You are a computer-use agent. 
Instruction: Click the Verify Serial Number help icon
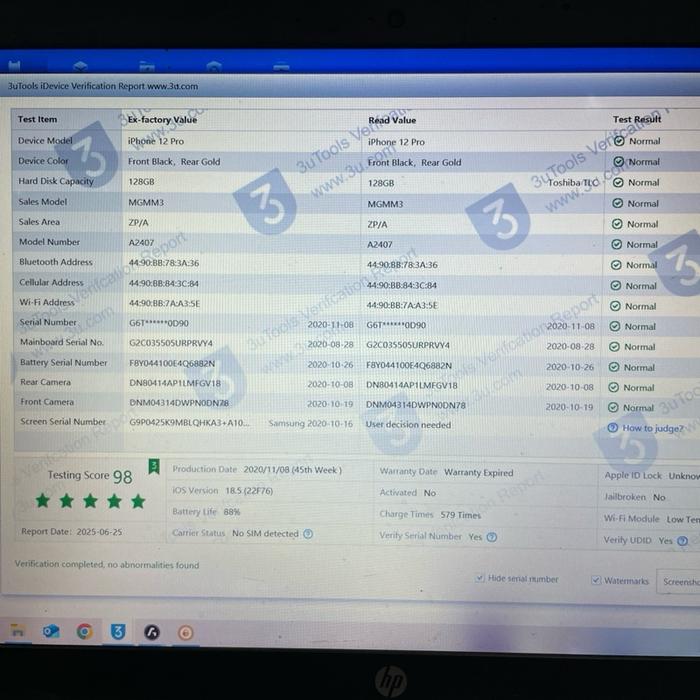point(491,537)
